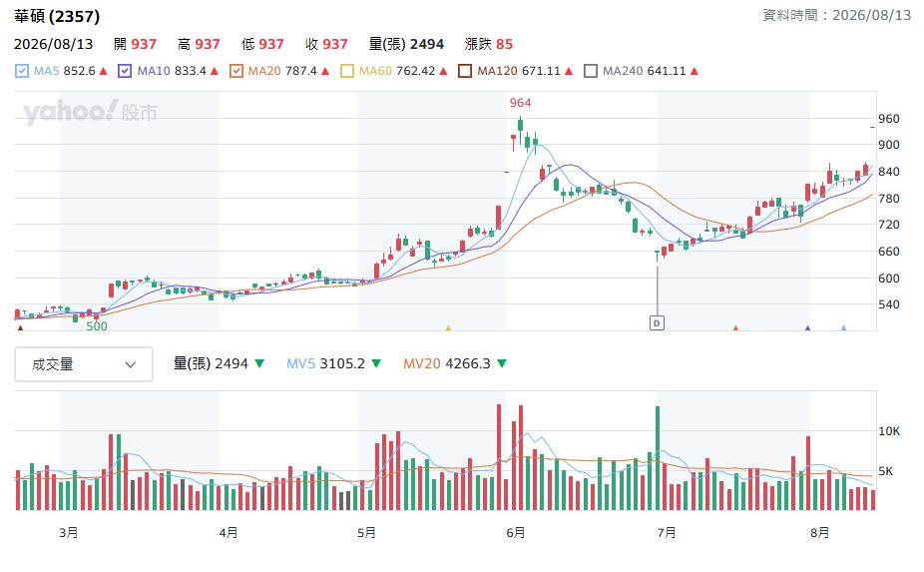Image resolution: width=924 pixels, height=572 pixels.
Task: Click the 漲跌 85 change value
Action: click(x=489, y=44)
